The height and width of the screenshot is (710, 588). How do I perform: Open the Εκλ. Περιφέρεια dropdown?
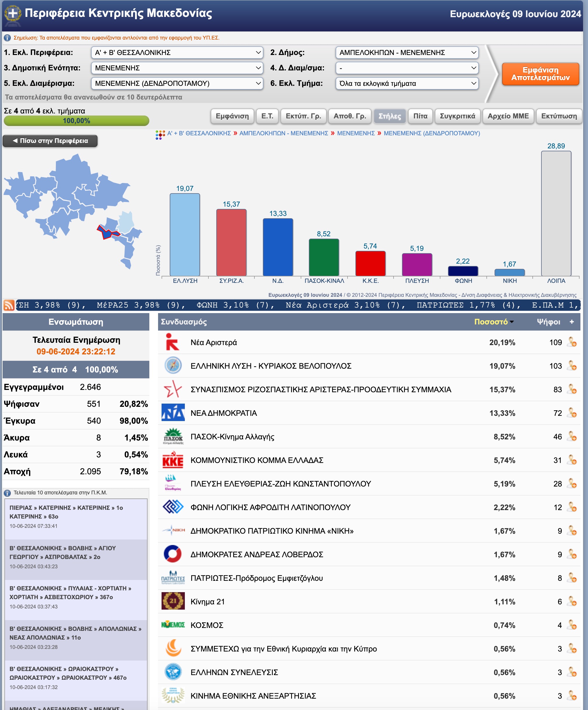pyautogui.click(x=177, y=52)
